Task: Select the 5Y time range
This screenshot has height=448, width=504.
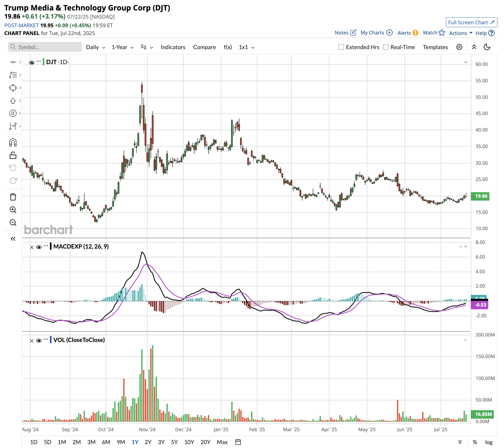Action: coord(174,442)
